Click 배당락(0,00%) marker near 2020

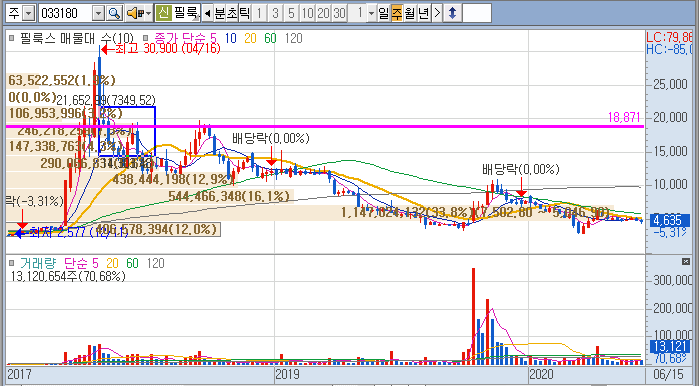(520, 169)
